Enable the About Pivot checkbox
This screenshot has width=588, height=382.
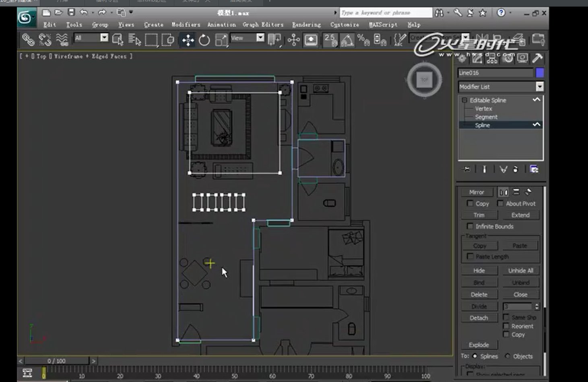point(500,203)
